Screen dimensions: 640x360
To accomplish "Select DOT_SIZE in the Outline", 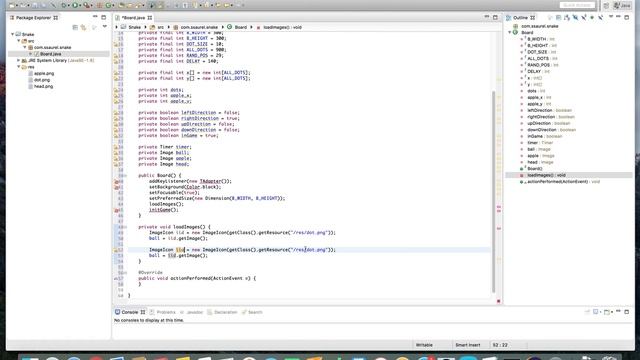I will tap(537, 52).
